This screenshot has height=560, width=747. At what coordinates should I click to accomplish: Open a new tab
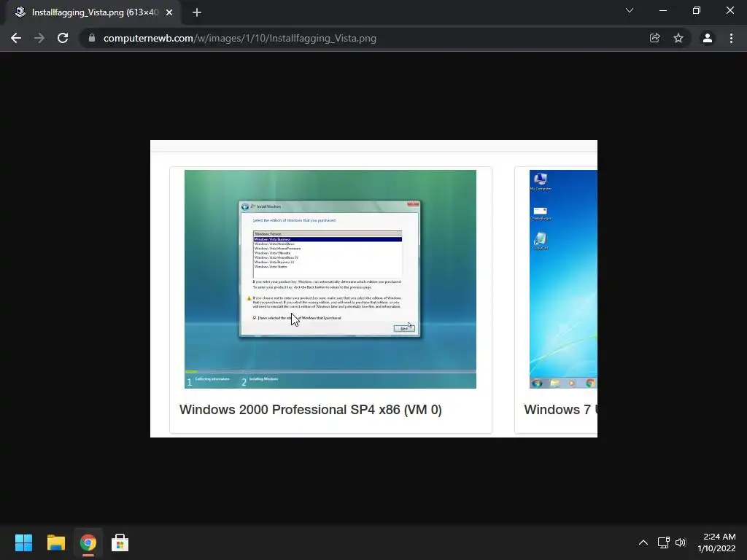click(x=197, y=12)
